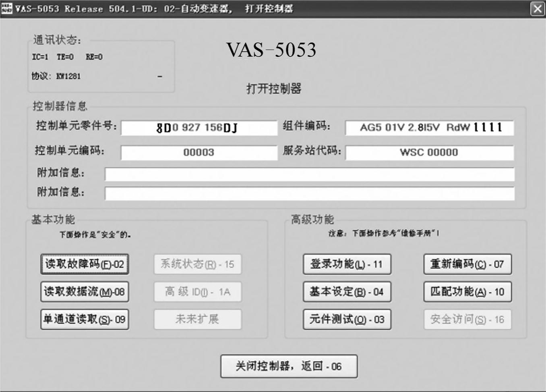Viewport: 546px width, 392px height.
Task: Click the 组件编码 text field
Action: click(429, 128)
